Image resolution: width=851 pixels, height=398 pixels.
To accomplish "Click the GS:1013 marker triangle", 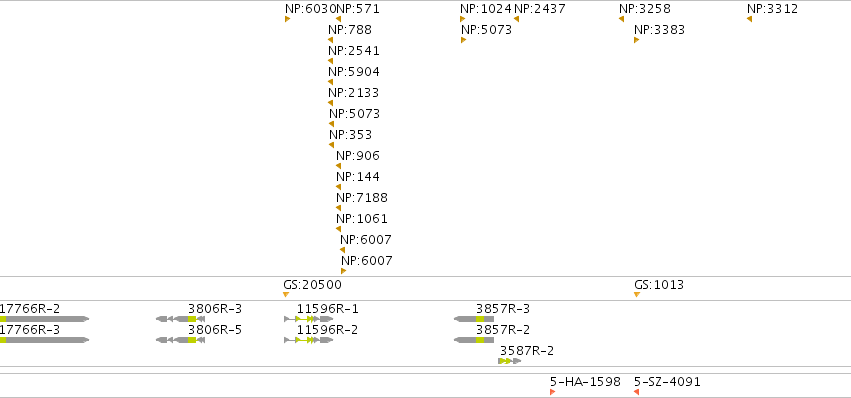I will (x=637, y=294).
